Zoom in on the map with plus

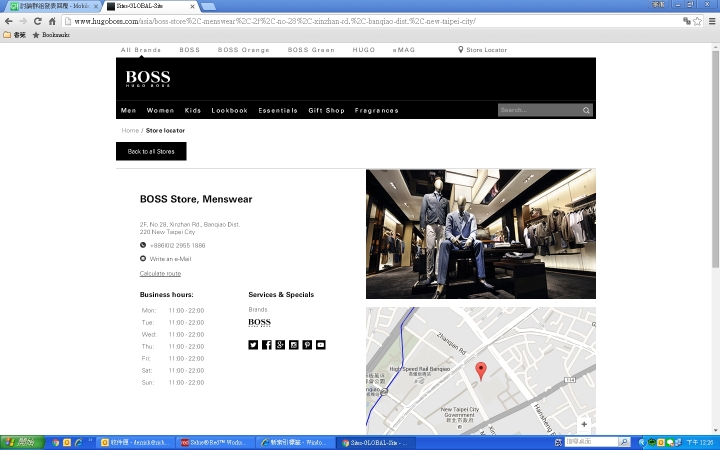point(584,424)
